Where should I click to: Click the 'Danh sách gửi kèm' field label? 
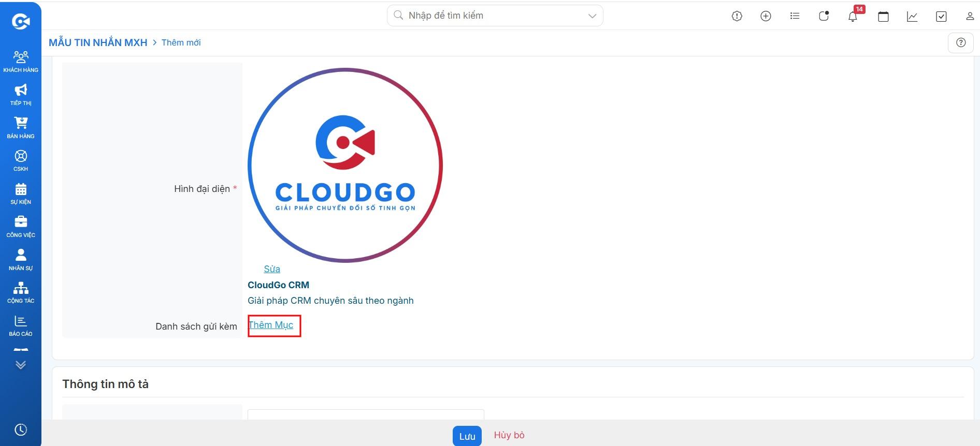(x=196, y=326)
